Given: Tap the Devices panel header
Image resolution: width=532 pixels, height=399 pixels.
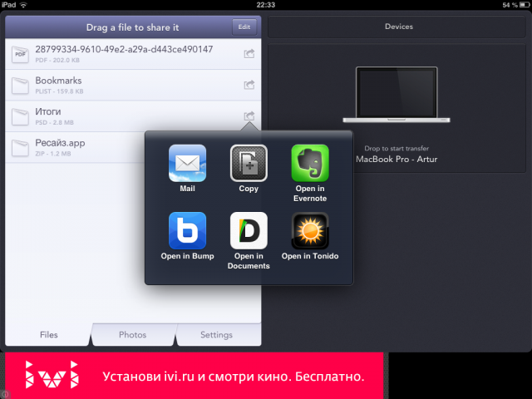Looking at the screenshot, I should tap(397, 27).
